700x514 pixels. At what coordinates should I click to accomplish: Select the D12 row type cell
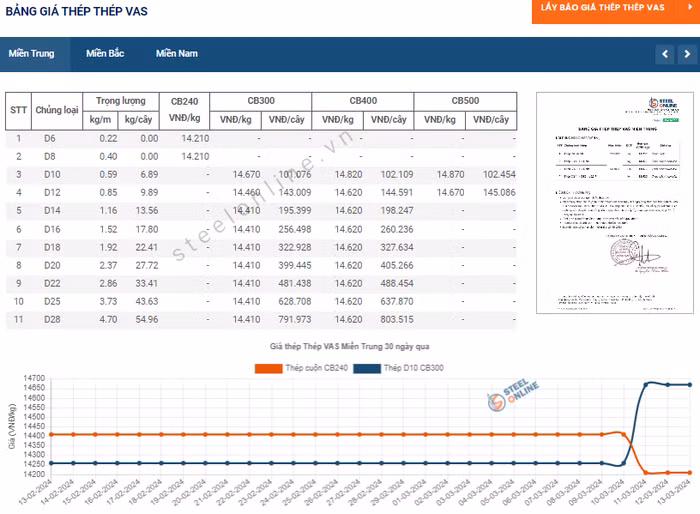(x=52, y=192)
